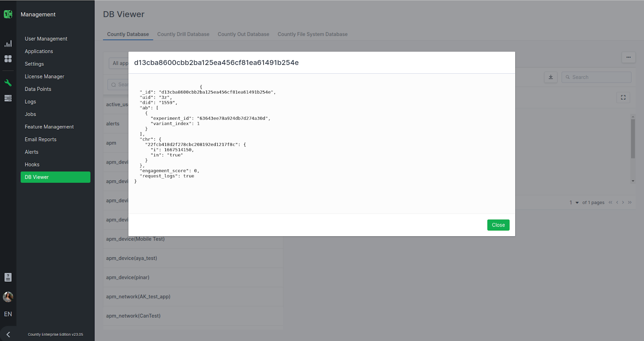Click the Search field at top right

click(597, 77)
